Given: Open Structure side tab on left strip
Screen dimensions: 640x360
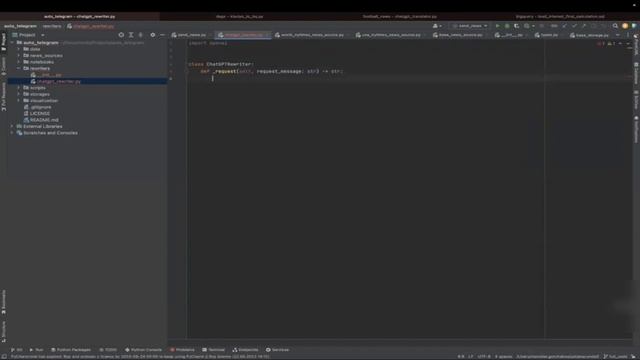Looking at the screenshot, I should pos(4,331).
